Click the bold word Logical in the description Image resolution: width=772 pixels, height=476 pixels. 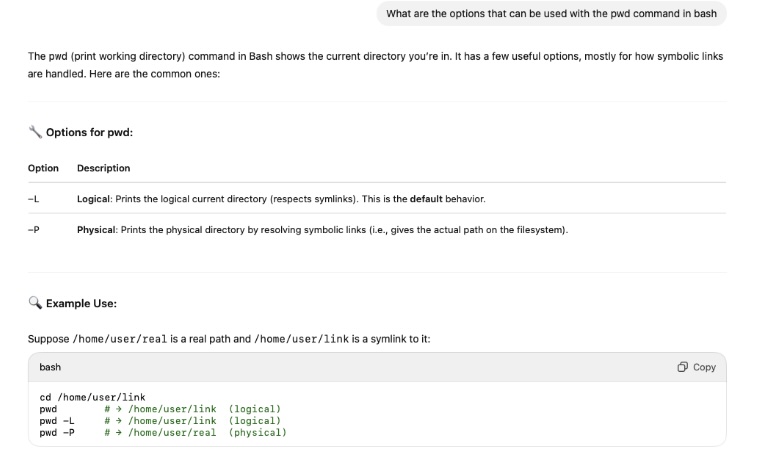[94, 199]
